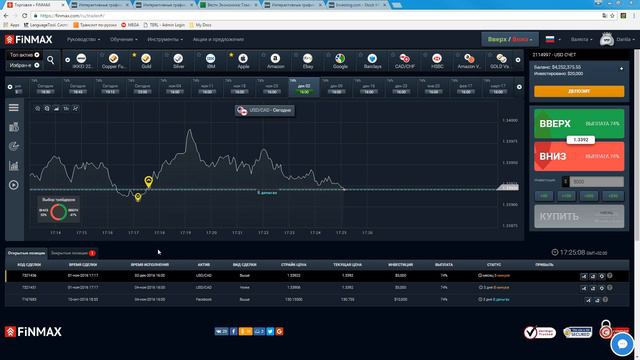Click the USD/CAD chart title label
This screenshot has width=640, height=360.
tap(265, 110)
